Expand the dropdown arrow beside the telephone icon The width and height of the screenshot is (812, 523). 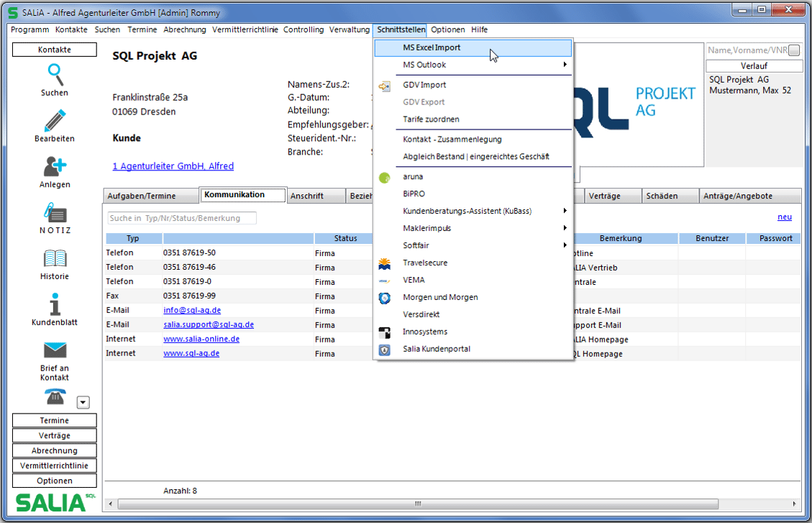click(x=83, y=402)
